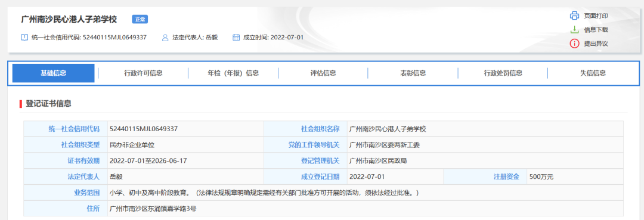Click the 成立登记日期 label cell

pyautogui.click(x=305, y=177)
